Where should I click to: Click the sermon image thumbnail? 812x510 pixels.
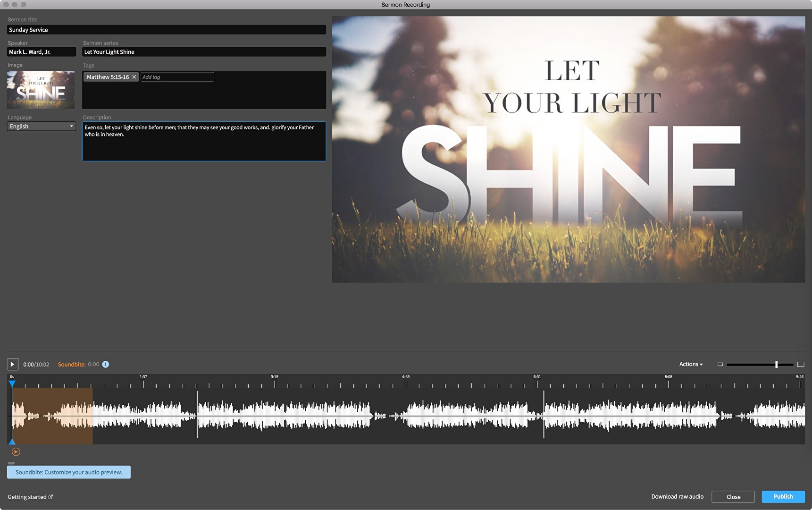[x=41, y=90]
